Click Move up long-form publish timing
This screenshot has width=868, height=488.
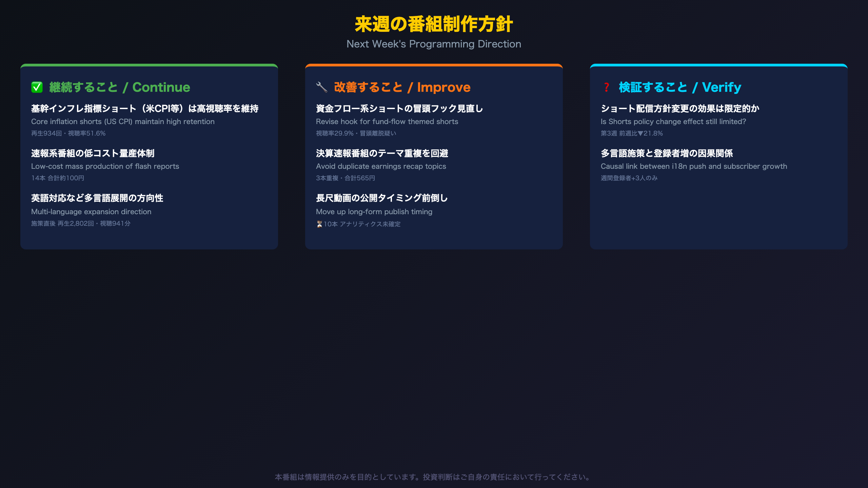coord(374,212)
